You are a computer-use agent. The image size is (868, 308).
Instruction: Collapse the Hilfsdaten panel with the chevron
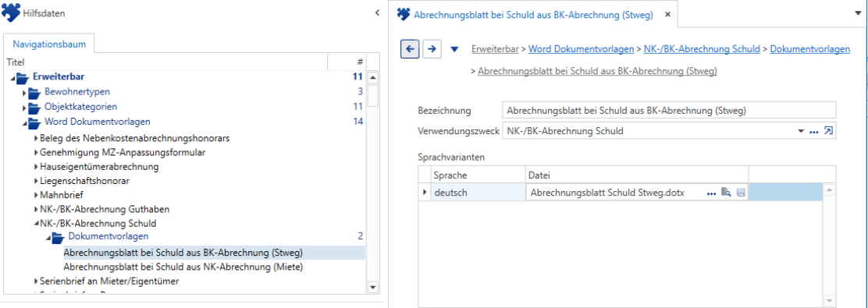pos(377,12)
